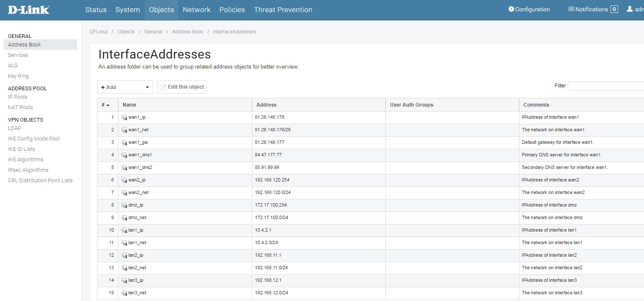Click the wan1_ip address object icon
The width and height of the screenshot is (644, 301).
point(124,117)
